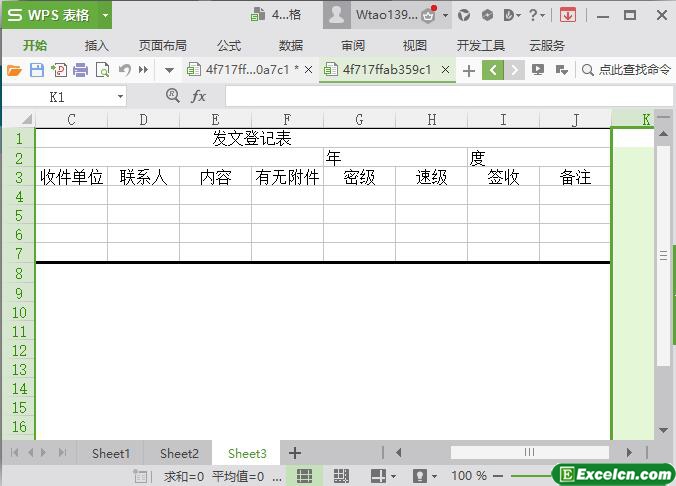Open the WPS 表格 application menu arrow
Image resolution: width=676 pixels, height=486 pixels.
[105, 15]
